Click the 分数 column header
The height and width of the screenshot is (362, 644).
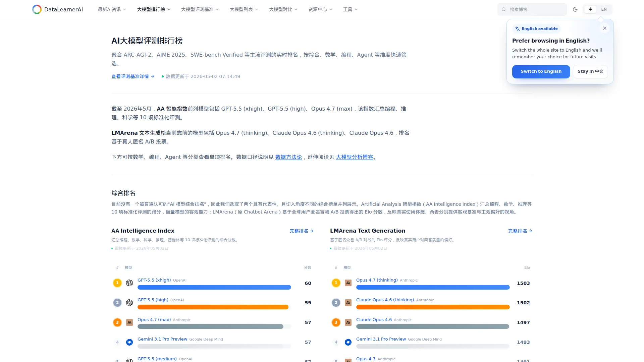click(x=308, y=267)
